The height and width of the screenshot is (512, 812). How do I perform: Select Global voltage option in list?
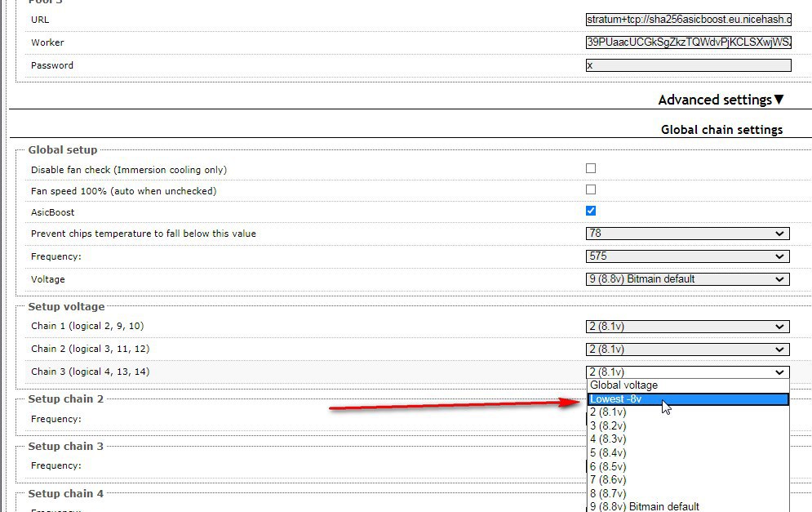point(688,385)
